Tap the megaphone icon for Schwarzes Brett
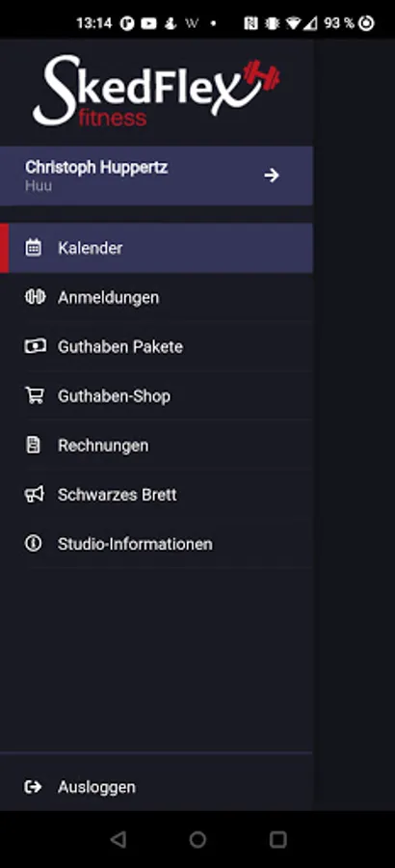 click(35, 494)
